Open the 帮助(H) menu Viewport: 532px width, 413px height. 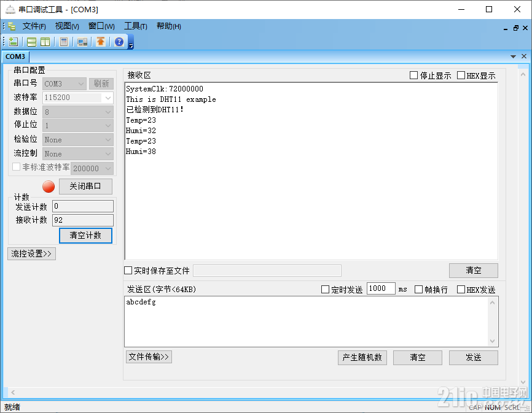(x=168, y=26)
